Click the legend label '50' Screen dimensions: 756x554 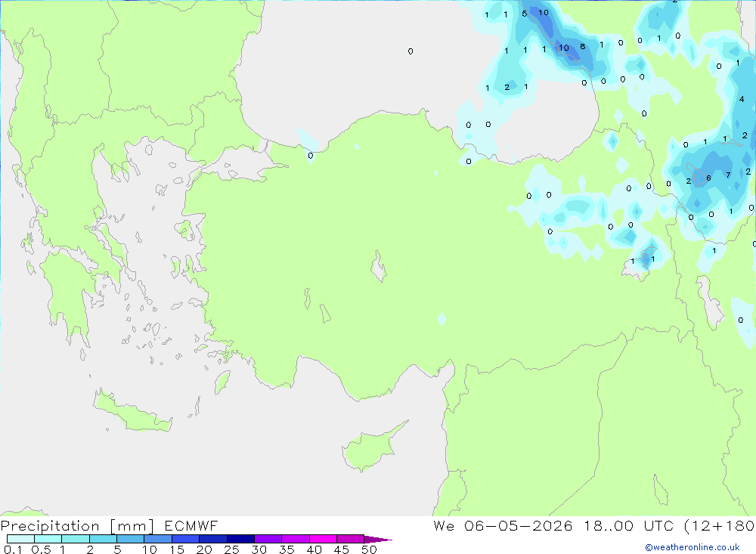tap(370, 549)
